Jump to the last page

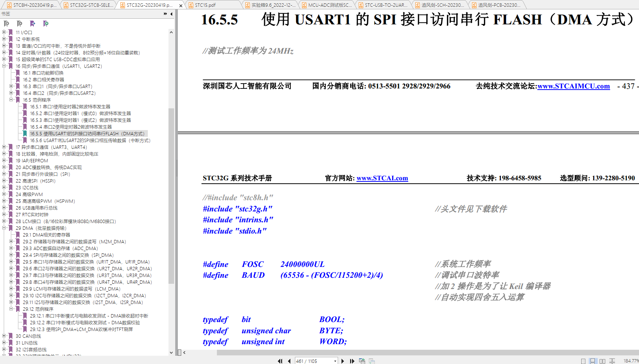click(352, 361)
